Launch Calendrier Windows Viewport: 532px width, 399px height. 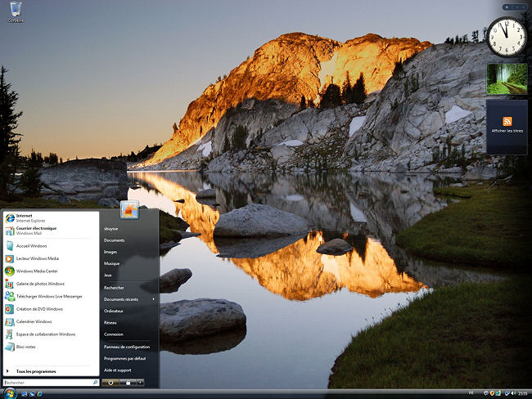pos(33,321)
